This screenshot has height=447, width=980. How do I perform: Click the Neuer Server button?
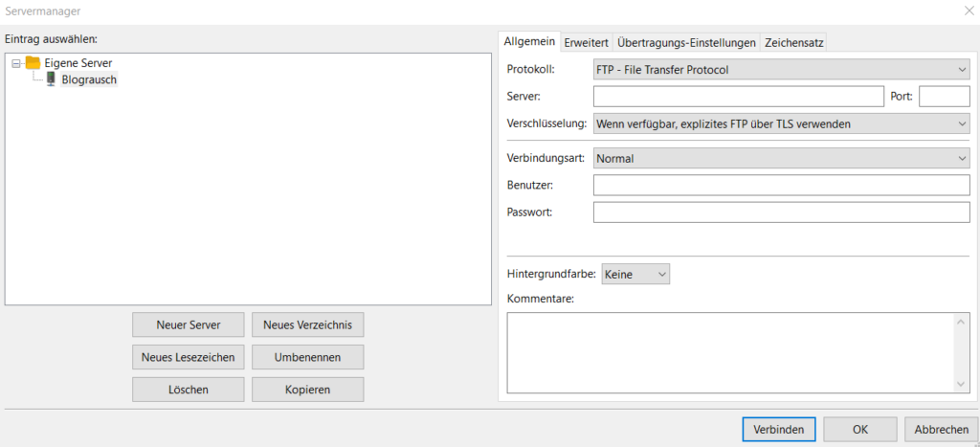point(189,324)
